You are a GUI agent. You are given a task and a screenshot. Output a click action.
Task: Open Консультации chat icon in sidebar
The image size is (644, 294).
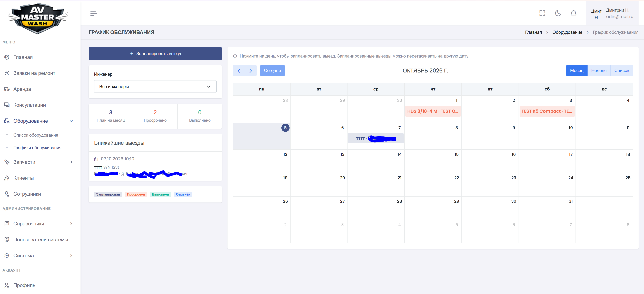pyautogui.click(x=7, y=105)
